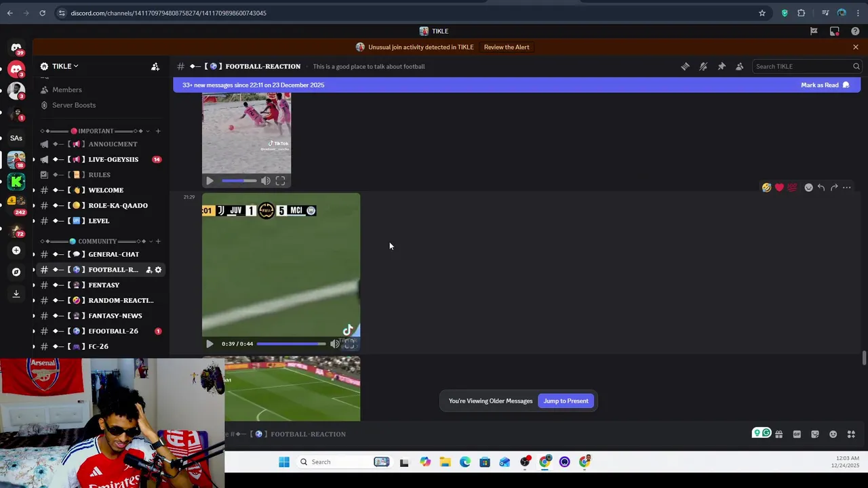
Task: Open the LEVEL channel
Action: 102,221
